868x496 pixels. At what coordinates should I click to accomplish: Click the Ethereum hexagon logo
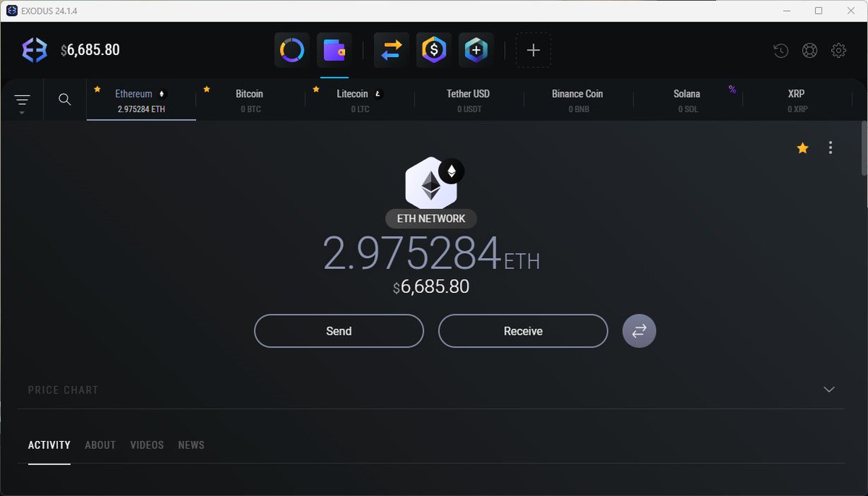[431, 185]
